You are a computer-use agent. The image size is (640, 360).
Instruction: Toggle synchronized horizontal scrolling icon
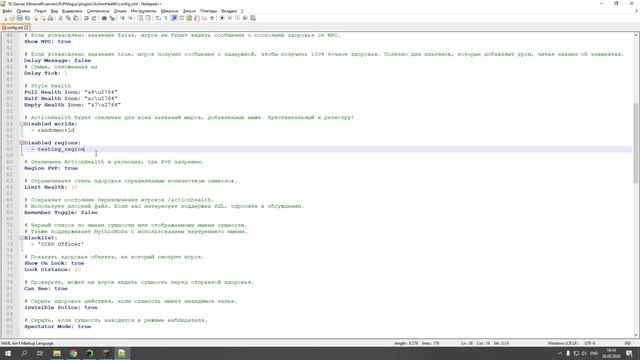(148, 18)
